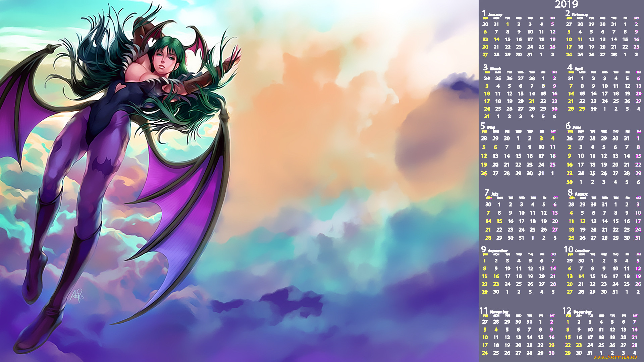Viewport: 644px width, 362px height.
Task: Select date 20 in the July grid
Action: click(x=555, y=221)
